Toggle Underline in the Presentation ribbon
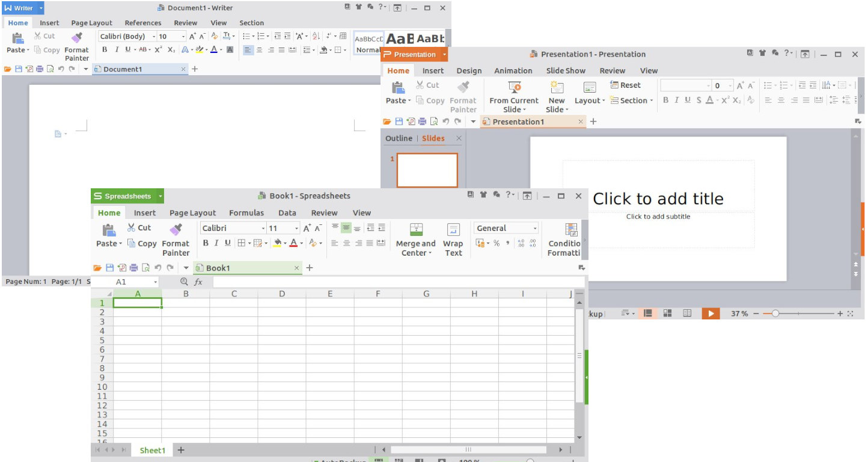 (x=688, y=100)
